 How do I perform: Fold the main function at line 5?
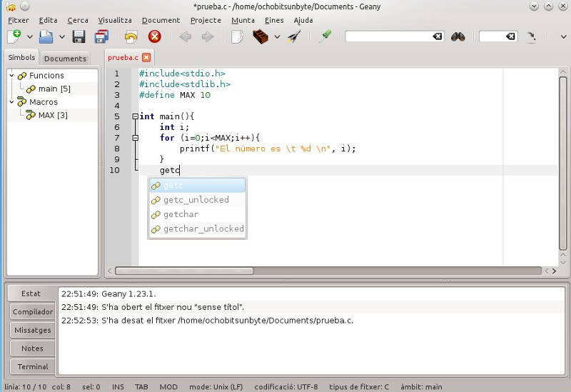[136, 116]
